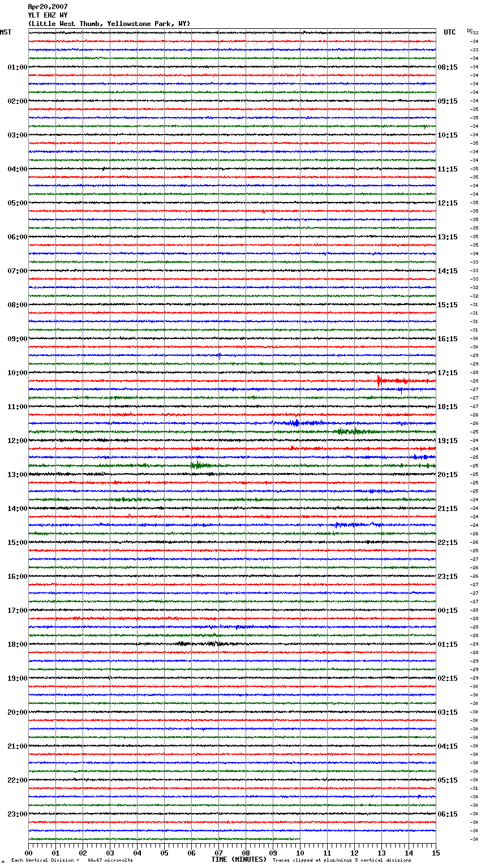Click the '(Little West Thumb, Yellowstone Park, WY)' title

point(109,24)
